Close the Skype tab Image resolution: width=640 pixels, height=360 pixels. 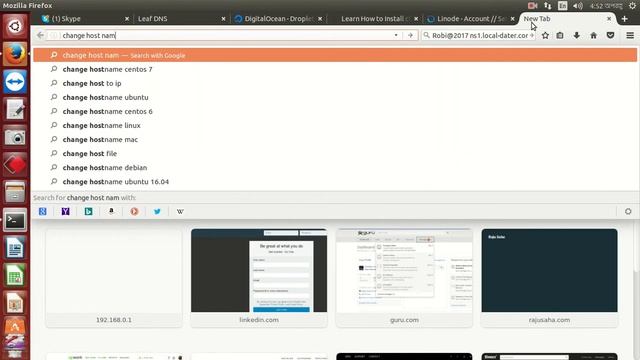click(127, 19)
